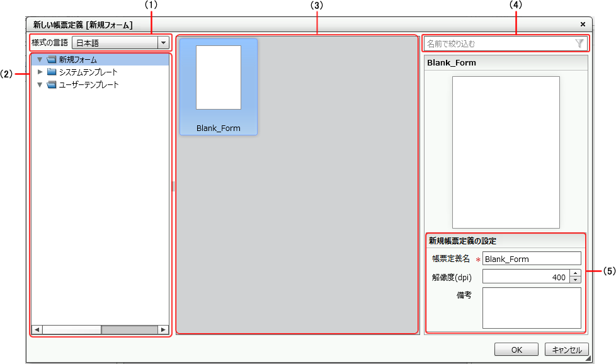
Task: Select the 新規フォーム tree item label
Action: pyautogui.click(x=79, y=59)
